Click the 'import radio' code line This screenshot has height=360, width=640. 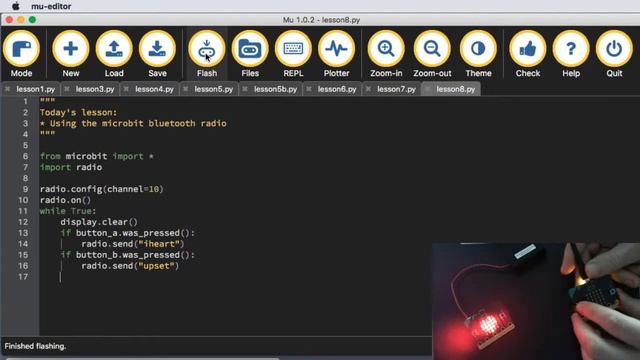coord(71,167)
